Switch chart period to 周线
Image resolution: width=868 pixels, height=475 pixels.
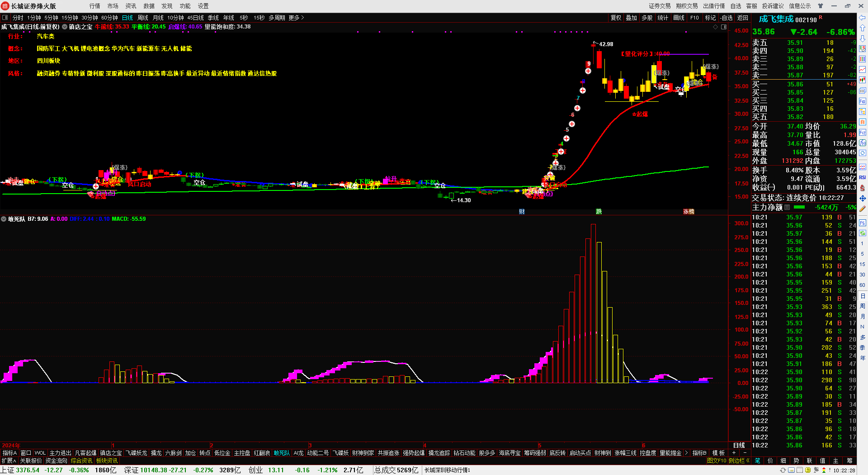click(x=143, y=18)
